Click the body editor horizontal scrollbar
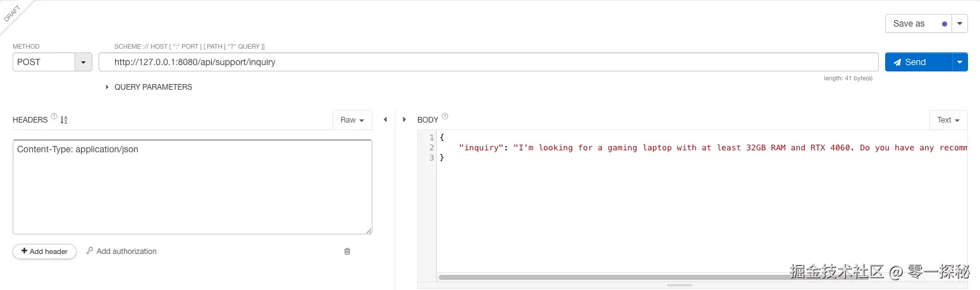Screen dimensions: 980x290 click(x=607, y=277)
